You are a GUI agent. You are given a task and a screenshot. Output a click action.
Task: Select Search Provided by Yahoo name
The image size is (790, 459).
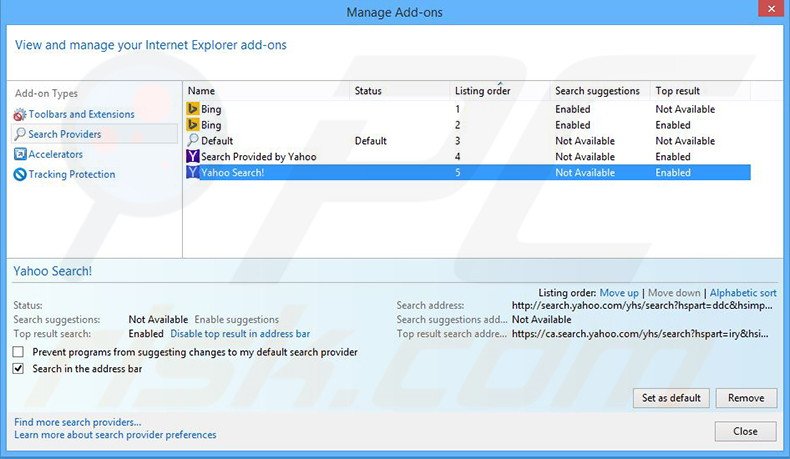click(x=259, y=157)
